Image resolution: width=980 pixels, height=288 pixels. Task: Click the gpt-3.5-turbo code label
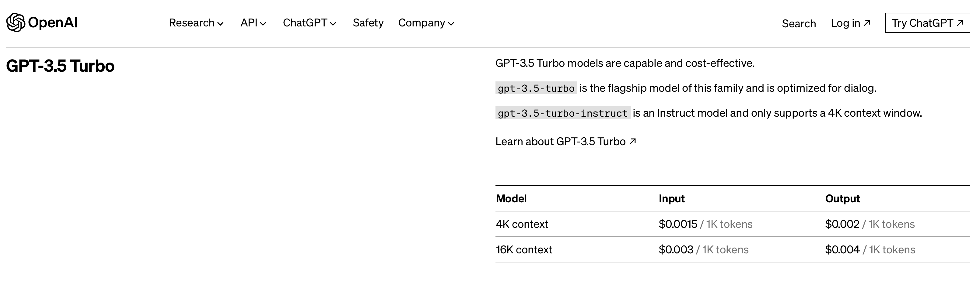(536, 88)
